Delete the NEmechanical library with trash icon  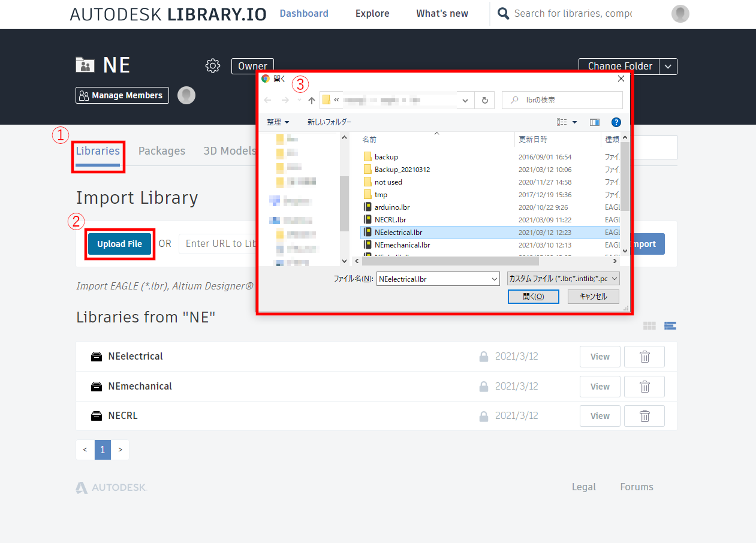[644, 387]
